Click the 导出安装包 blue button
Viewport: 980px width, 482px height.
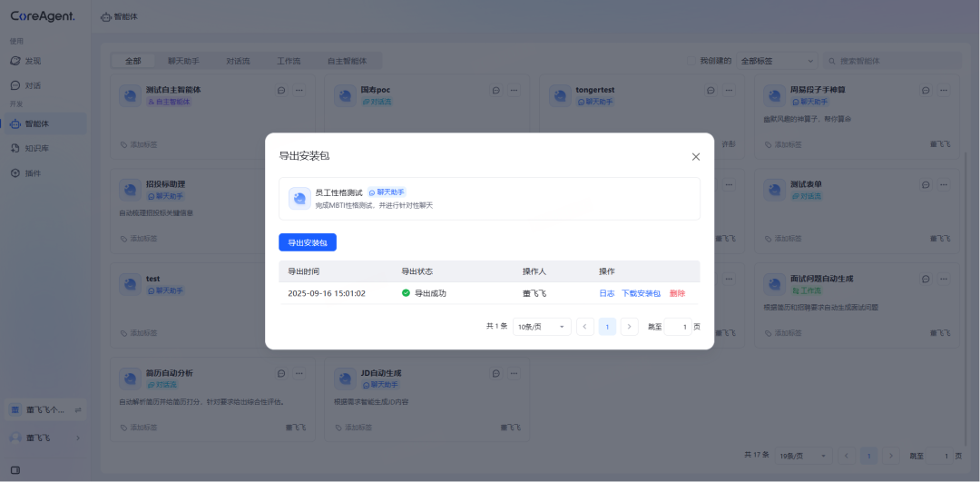308,242
